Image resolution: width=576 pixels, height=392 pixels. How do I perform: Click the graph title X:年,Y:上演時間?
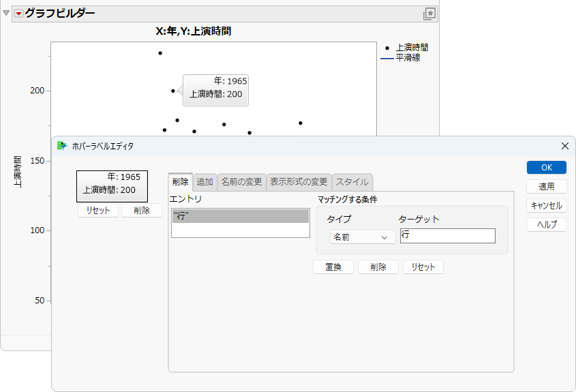(x=193, y=31)
